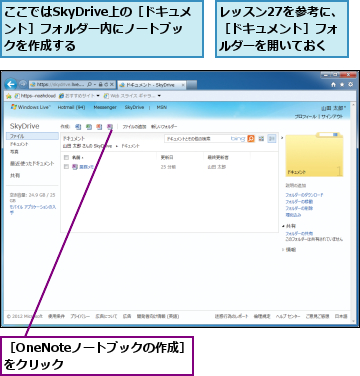Click the 日本語 language footer link

341,316
